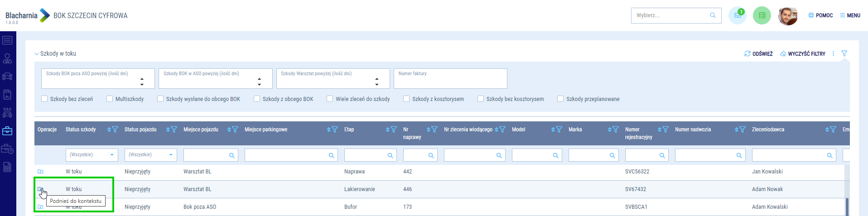Viewport: 868px width, 216px height.
Task: Click folder icon in the Naprawa row
Action: [40, 172]
